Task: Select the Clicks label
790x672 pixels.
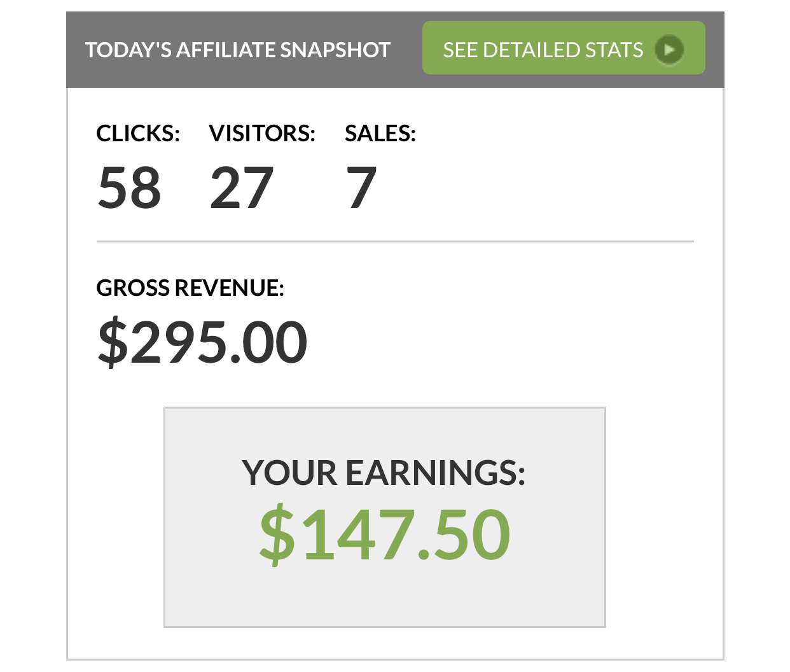Action: click(138, 133)
